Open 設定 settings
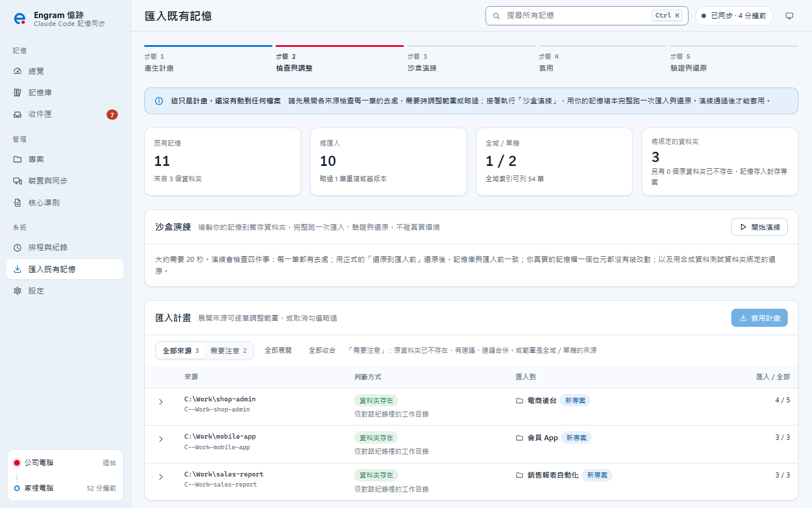Screen dimensions: 812x508 click(x=65, y=291)
